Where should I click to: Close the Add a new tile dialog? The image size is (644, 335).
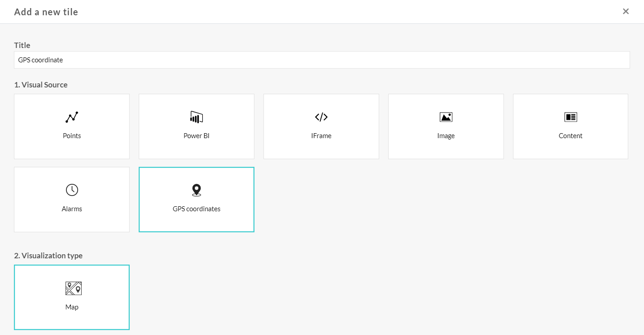[626, 11]
